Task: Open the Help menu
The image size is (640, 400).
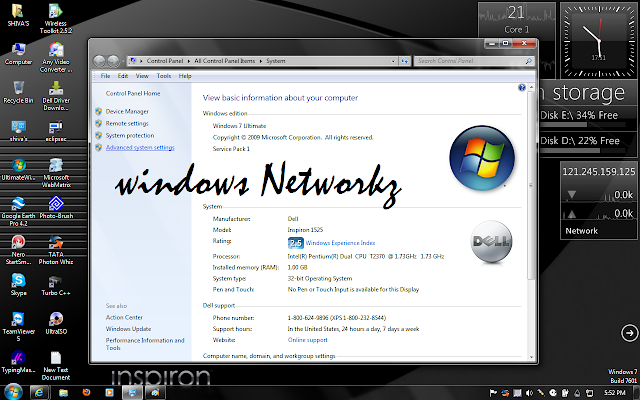Action: (185, 76)
